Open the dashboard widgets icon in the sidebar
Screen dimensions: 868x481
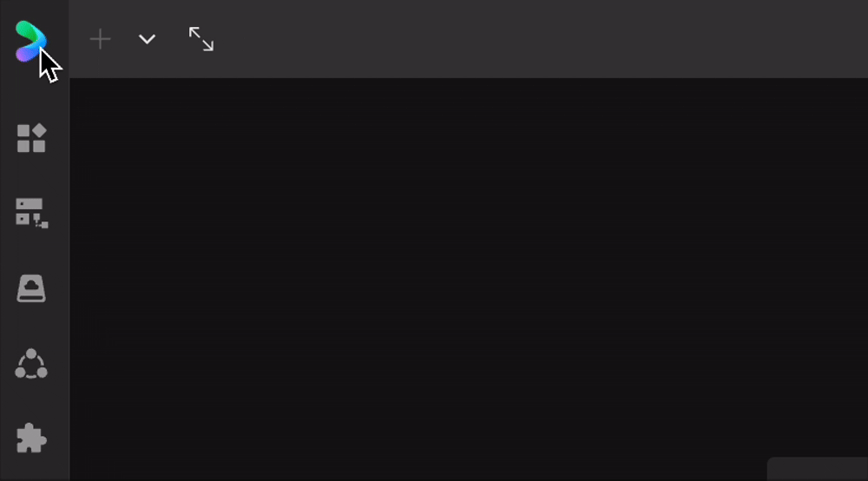click(31, 138)
